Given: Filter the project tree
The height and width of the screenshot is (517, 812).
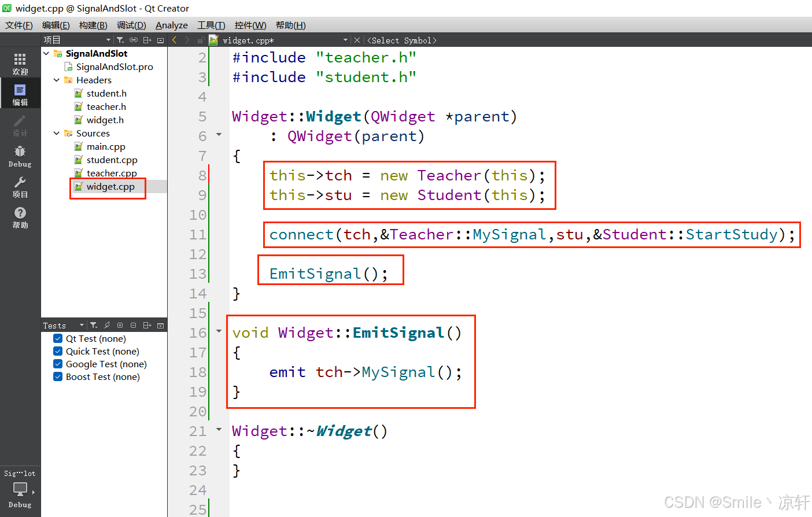Looking at the screenshot, I should pyautogui.click(x=120, y=40).
